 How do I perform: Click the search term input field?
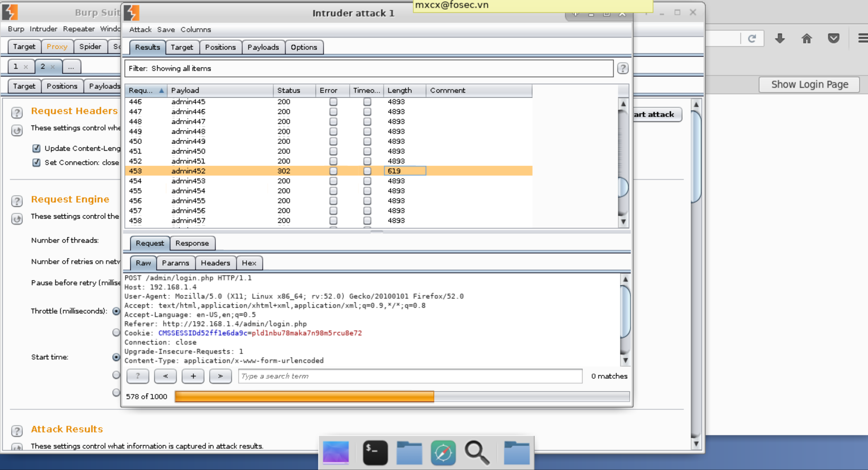(410, 376)
